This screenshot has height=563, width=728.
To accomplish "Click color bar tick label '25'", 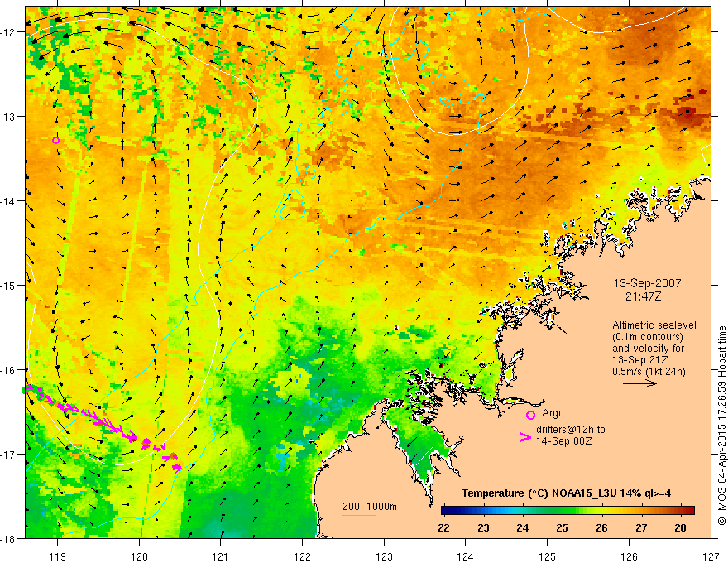I will tap(562, 527).
